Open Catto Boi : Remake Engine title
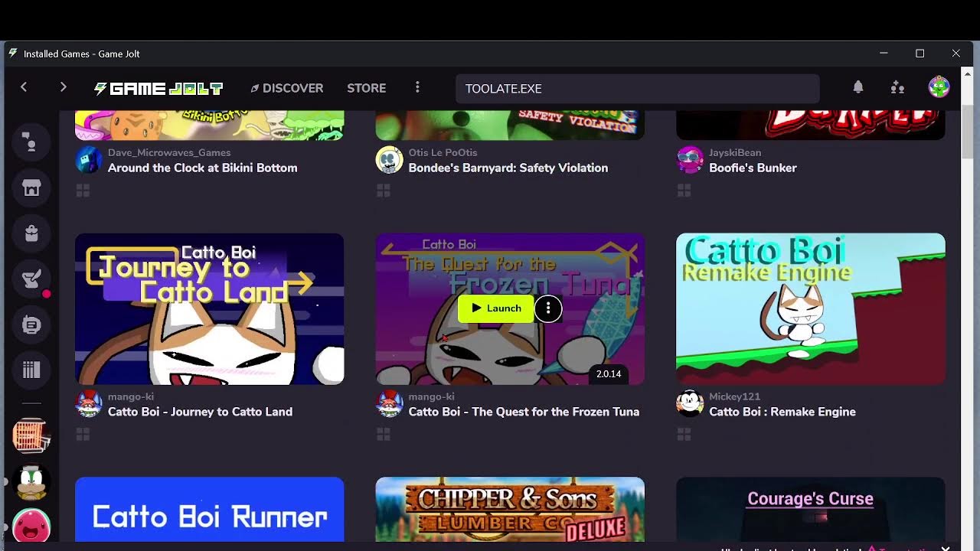Screen dimensions: 980x551 point(782,412)
